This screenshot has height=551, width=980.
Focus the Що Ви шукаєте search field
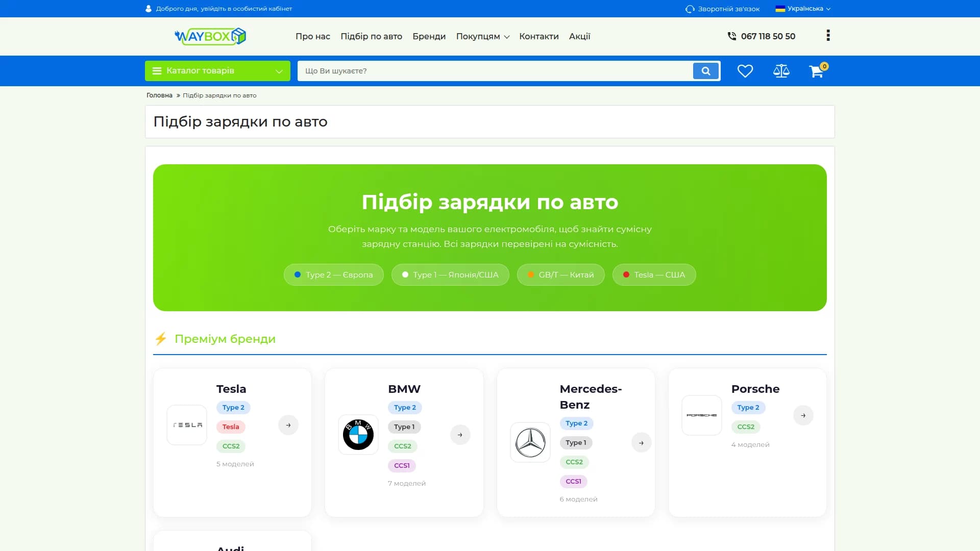pyautogui.click(x=495, y=71)
